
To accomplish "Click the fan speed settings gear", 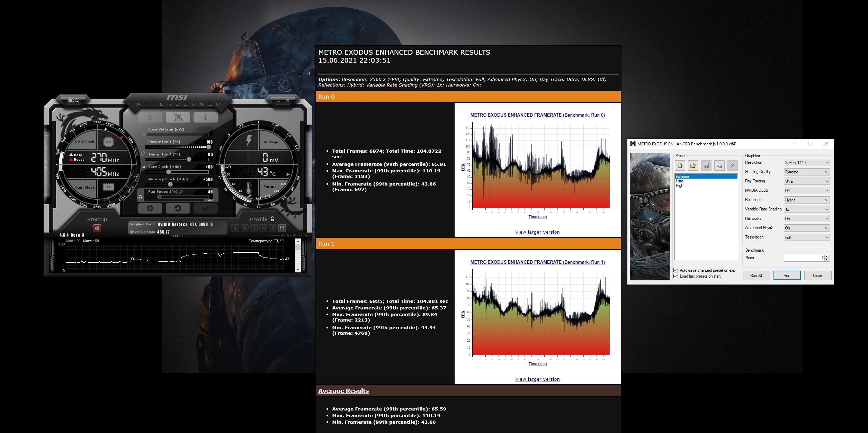I will pyautogui.click(x=140, y=197).
